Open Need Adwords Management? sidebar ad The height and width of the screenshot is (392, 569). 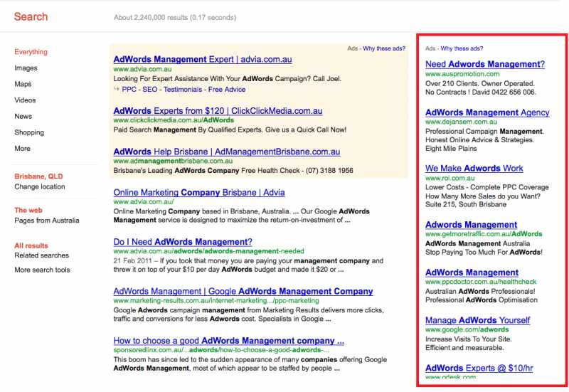(x=485, y=64)
